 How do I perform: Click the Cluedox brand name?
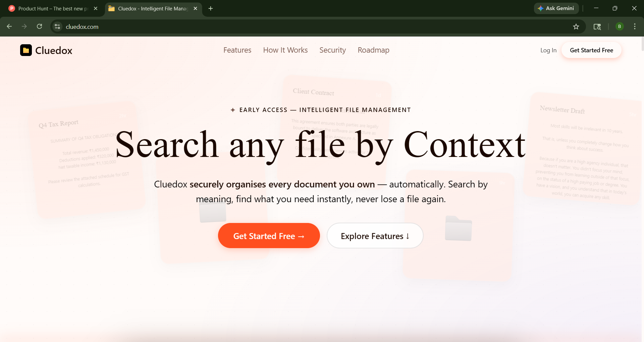[x=54, y=51]
